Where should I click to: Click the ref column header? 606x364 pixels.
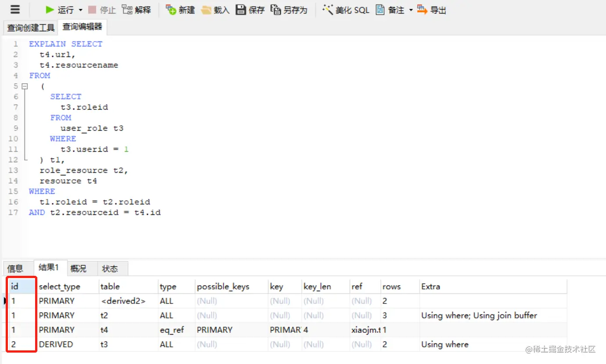click(365, 286)
